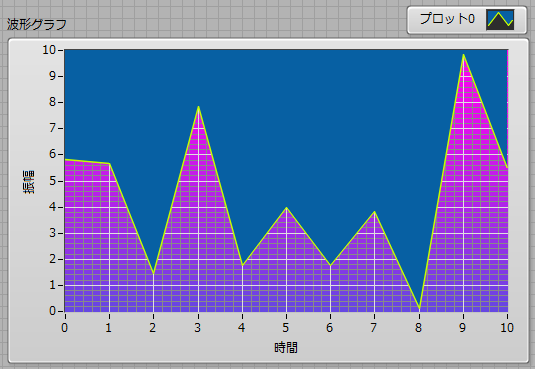Click Y-axis minimum value 0
This screenshot has width=535, height=369.
tap(52, 311)
